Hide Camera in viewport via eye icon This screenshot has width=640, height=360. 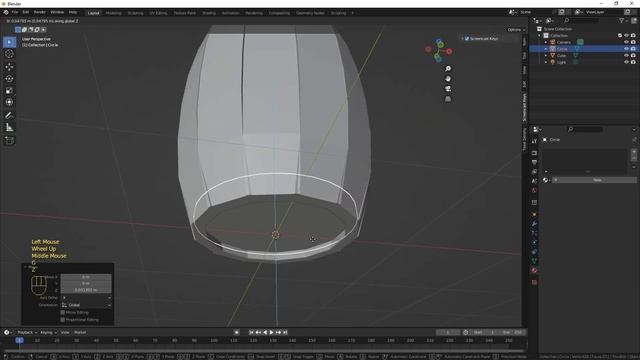[x=626, y=42]
